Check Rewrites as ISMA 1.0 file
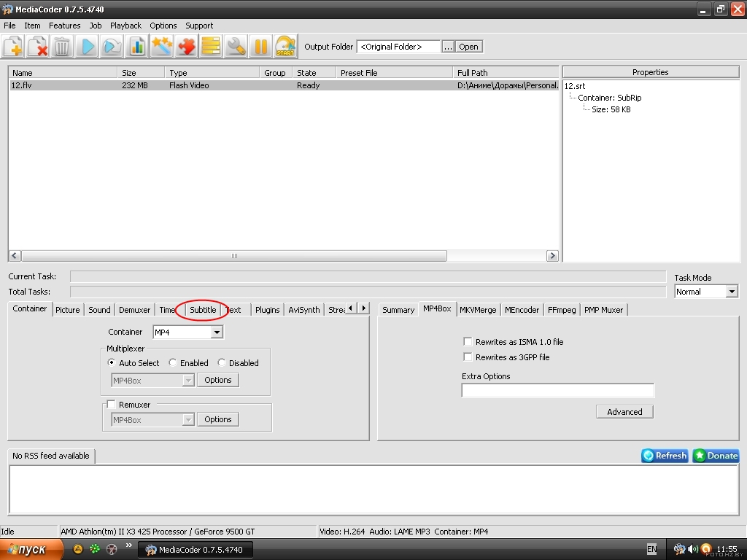747x560 pixels. coord(468,341)
